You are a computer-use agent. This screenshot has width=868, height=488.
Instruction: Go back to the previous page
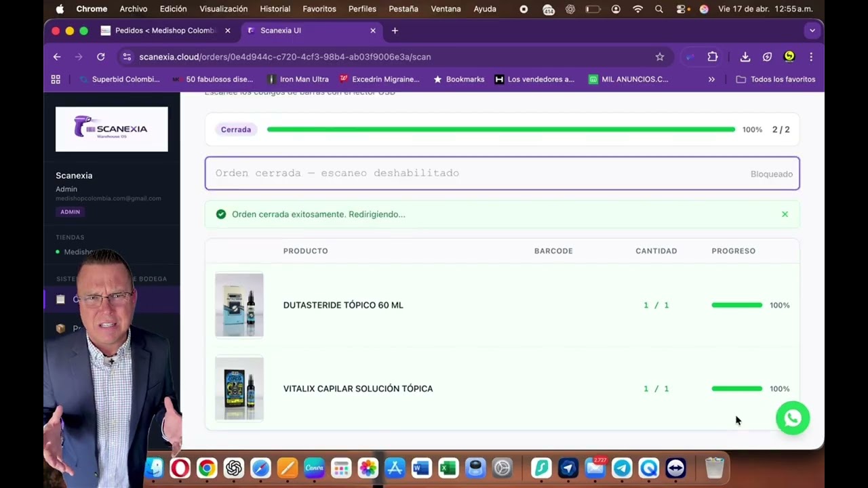(x=57, y=57)
